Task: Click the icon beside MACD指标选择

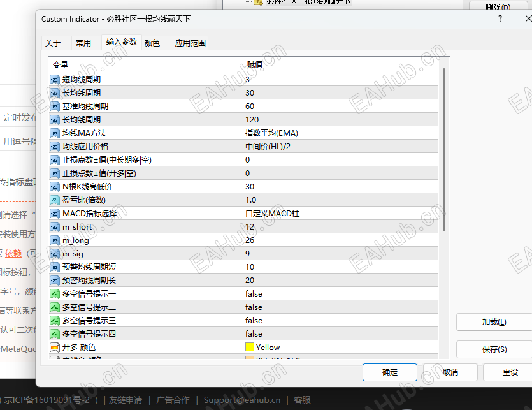Action: point(55,214)
